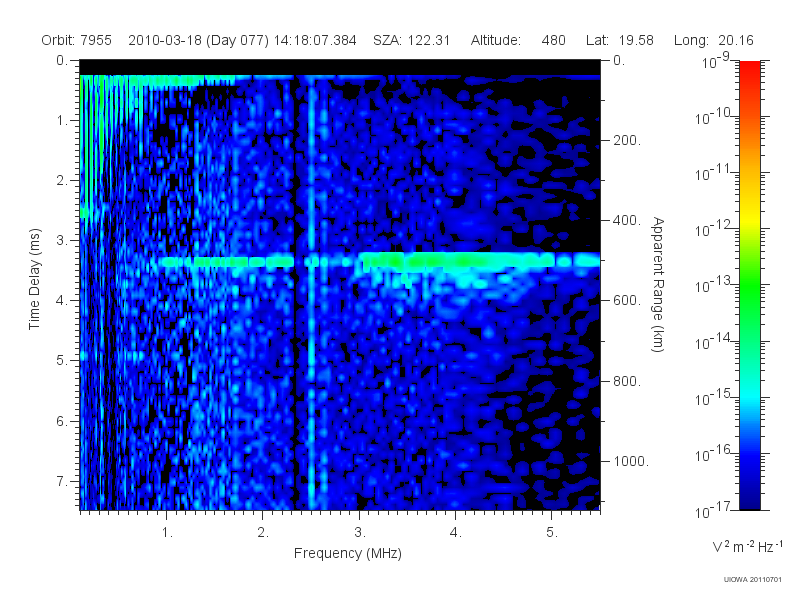
Task: Click time delay tick label '1.'
Action: pos(62,120)
